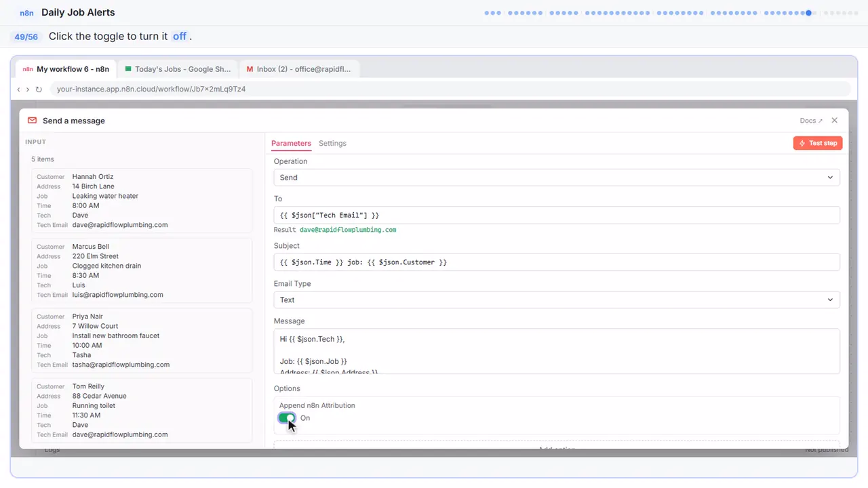Click into the Message text area
Viewport: 868px width, 488px height.
557,351
